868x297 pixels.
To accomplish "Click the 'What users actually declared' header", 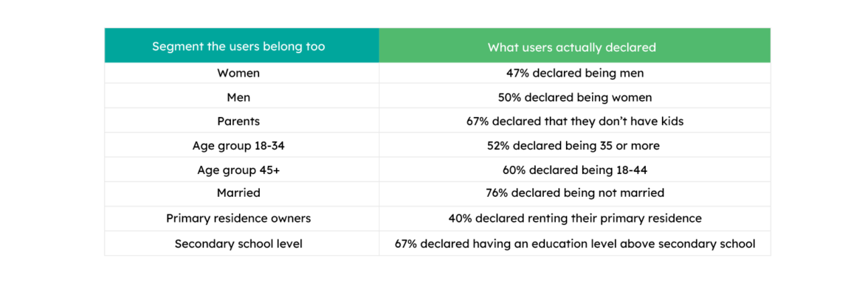I will [571, 47].
